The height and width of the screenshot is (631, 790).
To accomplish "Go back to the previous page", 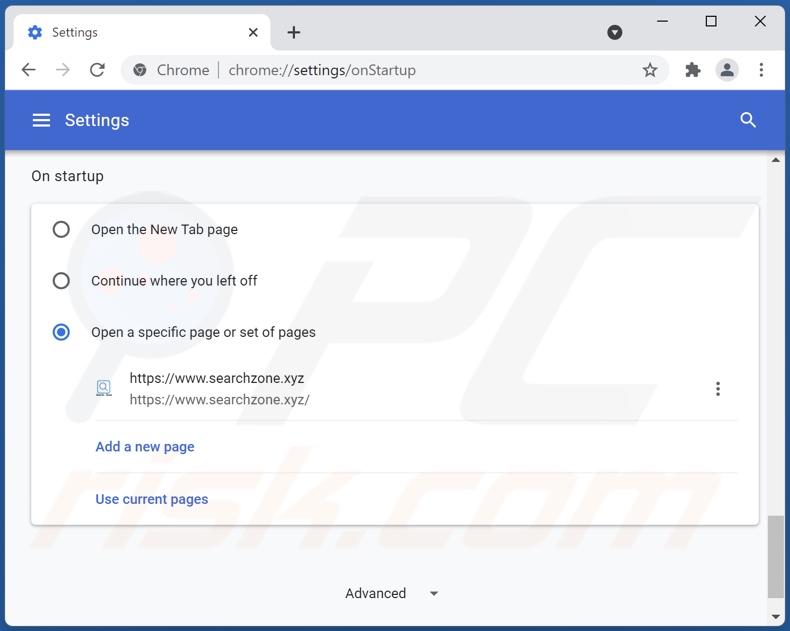I will click(x=28, y=70).
